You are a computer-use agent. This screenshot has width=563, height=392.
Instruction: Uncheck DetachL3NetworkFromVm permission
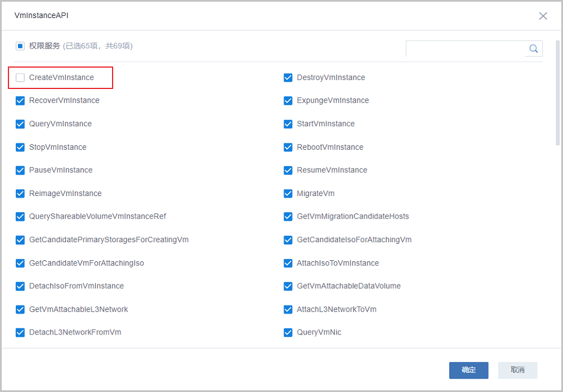tap(20, 332)
